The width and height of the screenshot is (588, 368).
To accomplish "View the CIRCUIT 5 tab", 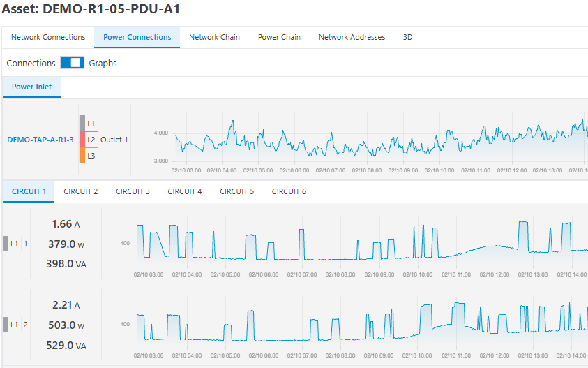I will 236,191.
